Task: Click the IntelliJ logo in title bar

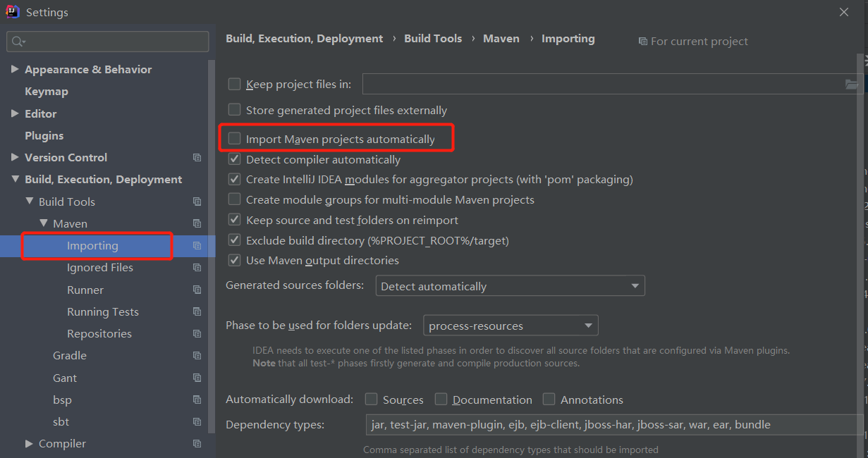Action: pos(13,12)
